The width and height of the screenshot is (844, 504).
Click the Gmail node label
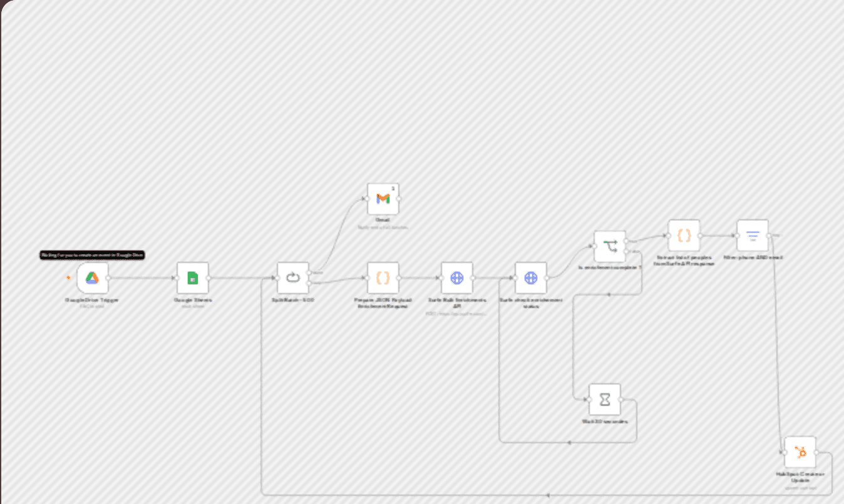point(383,220)
